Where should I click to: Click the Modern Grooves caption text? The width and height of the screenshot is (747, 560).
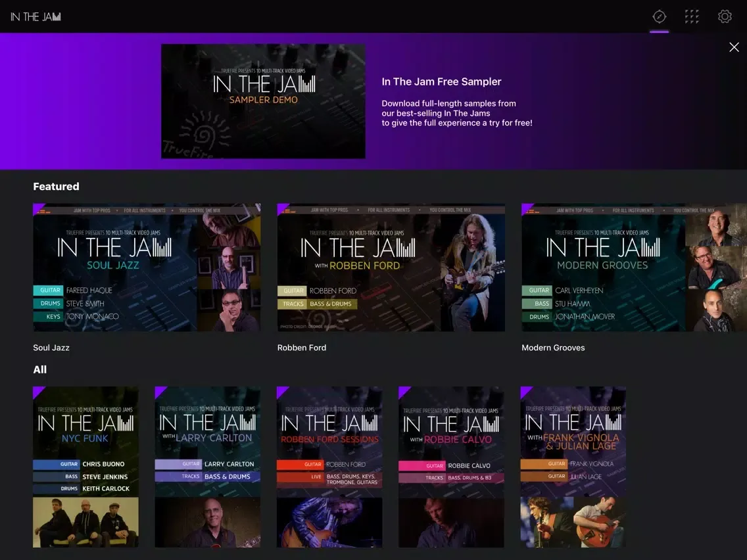[x=553, y=348]
